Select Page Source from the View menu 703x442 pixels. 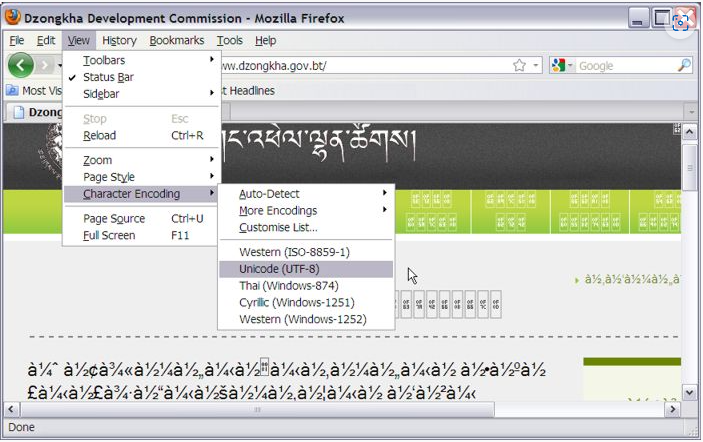(114, 219)
